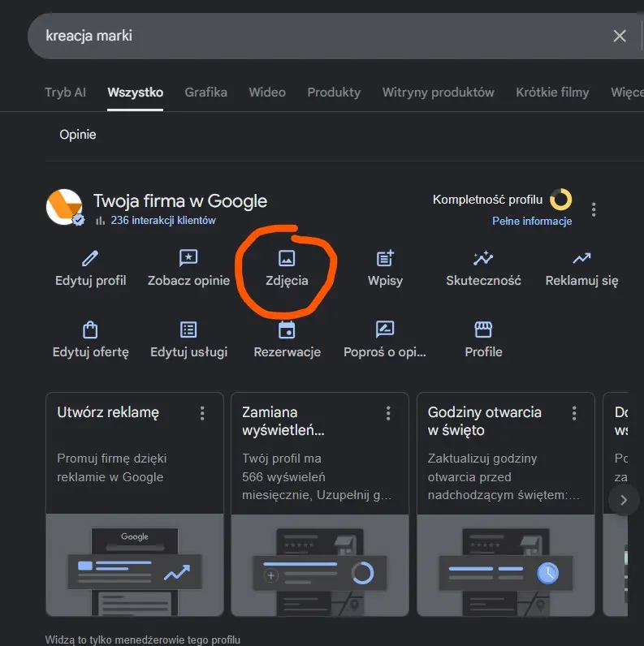Show next cards with right arrow
Image resolution: width=644 pixels, height=646 pixels.
coord(624,500)
